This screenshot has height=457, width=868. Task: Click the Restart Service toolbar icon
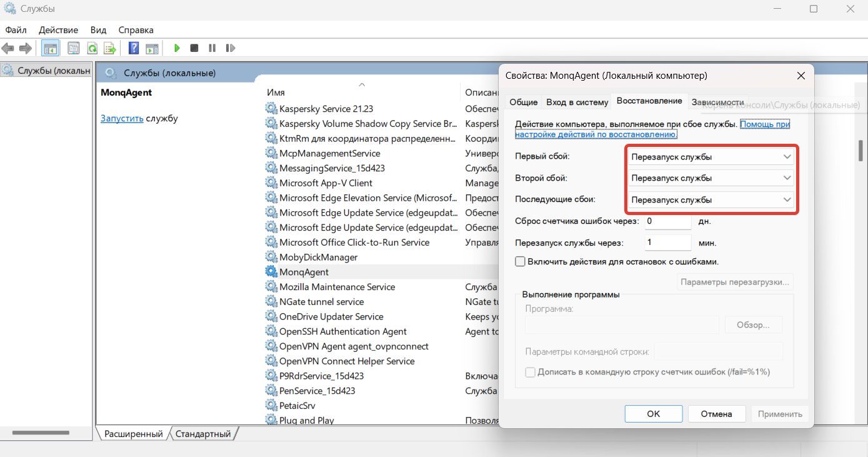230,48
